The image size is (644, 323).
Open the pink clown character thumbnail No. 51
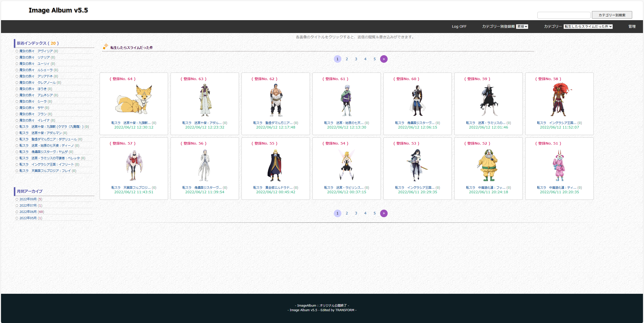[559, 165]
